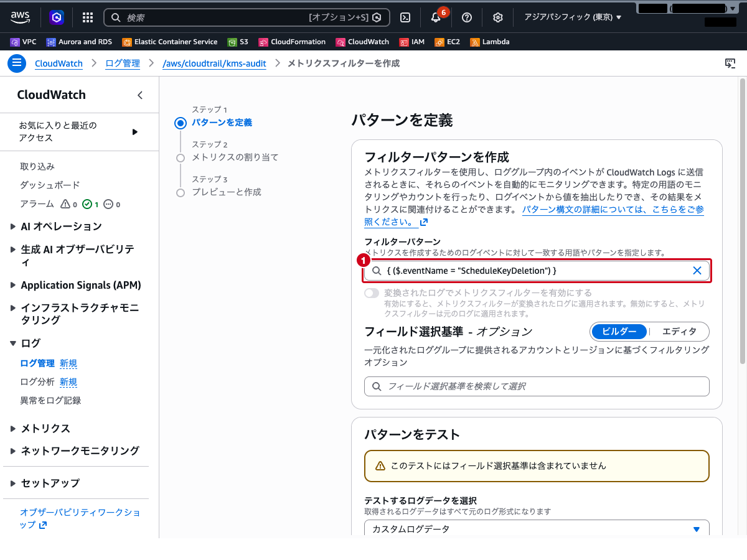Open the panel icon at breadcrumb right

click(730, 63)
